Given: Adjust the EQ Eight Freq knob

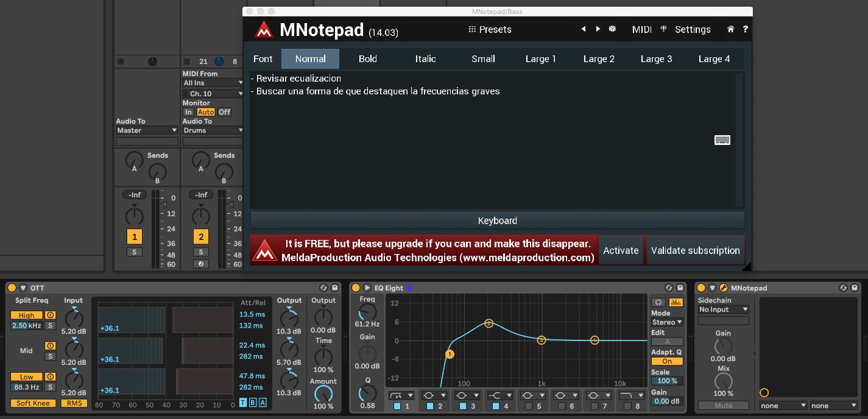Looking at the screenshot, I should tap(367, 312).
